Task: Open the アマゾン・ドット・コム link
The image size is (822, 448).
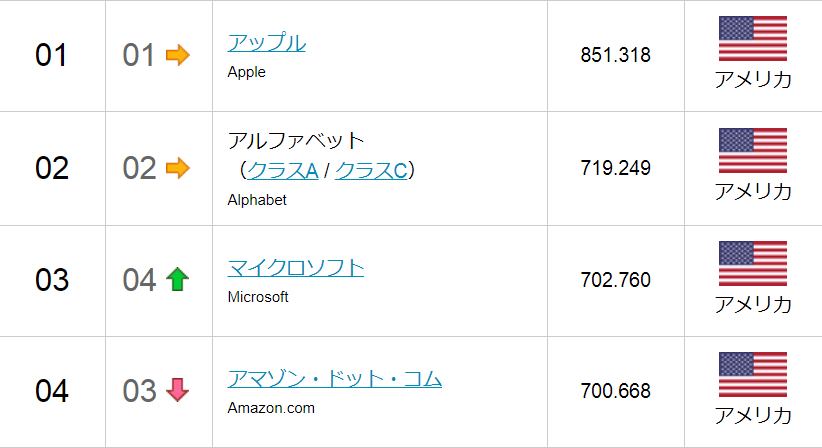Action: coord(334,379)
